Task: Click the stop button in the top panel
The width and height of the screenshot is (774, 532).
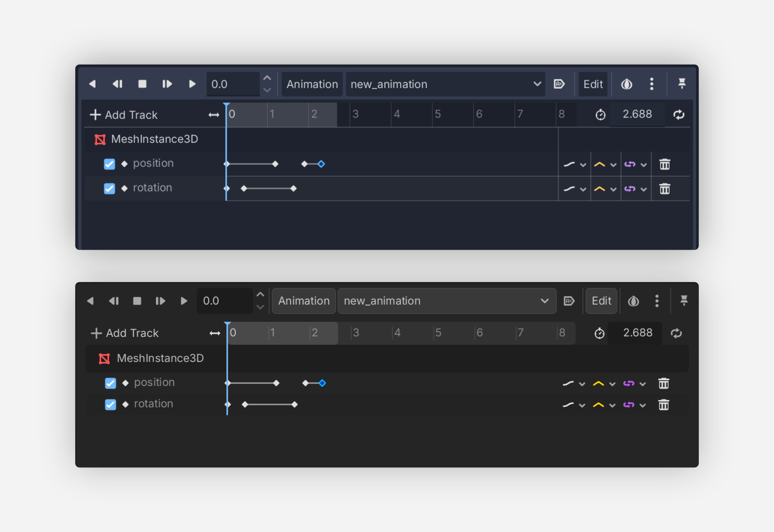Action: (x=142, y=84)
